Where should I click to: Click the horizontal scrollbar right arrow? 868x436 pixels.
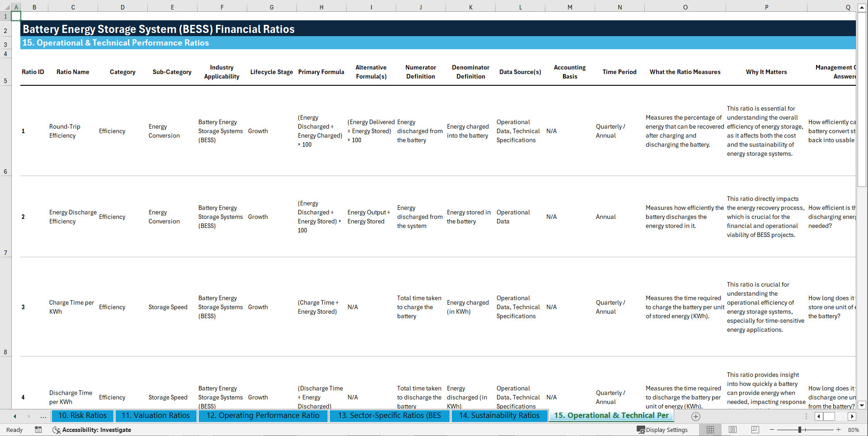click(852, 416)
